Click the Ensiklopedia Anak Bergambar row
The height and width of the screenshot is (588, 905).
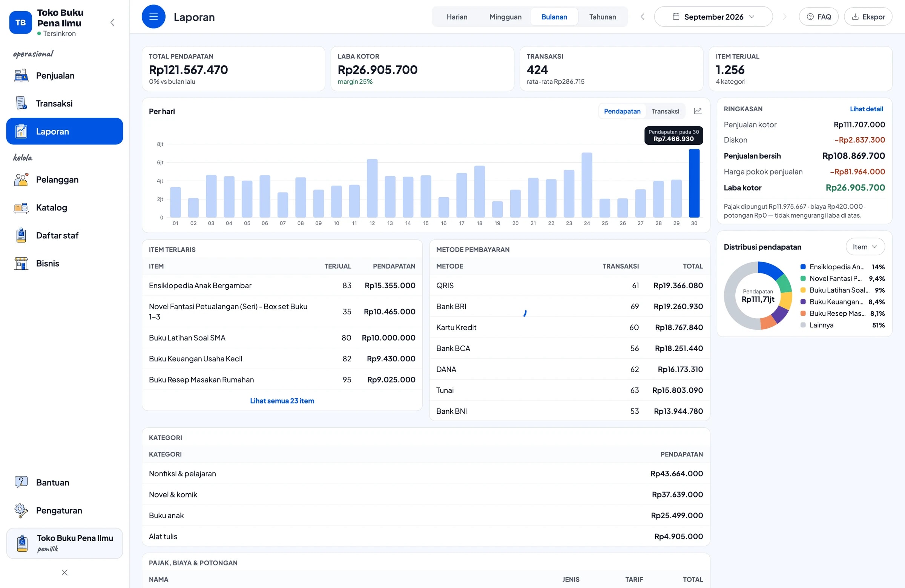click(x=282, y=286)
